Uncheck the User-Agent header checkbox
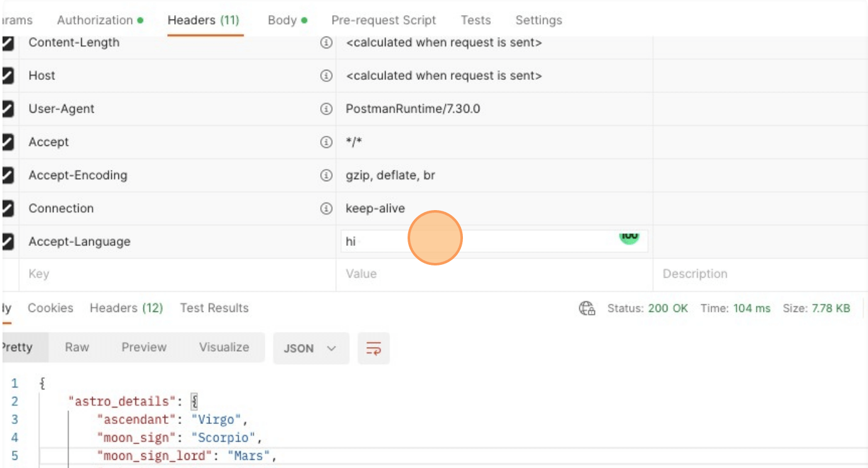 (8, 109)
